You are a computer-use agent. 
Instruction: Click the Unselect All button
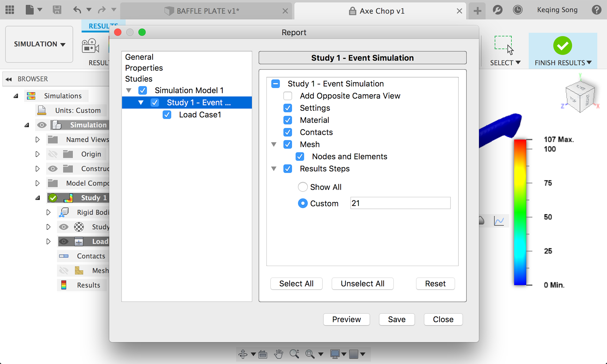point(362,284)
